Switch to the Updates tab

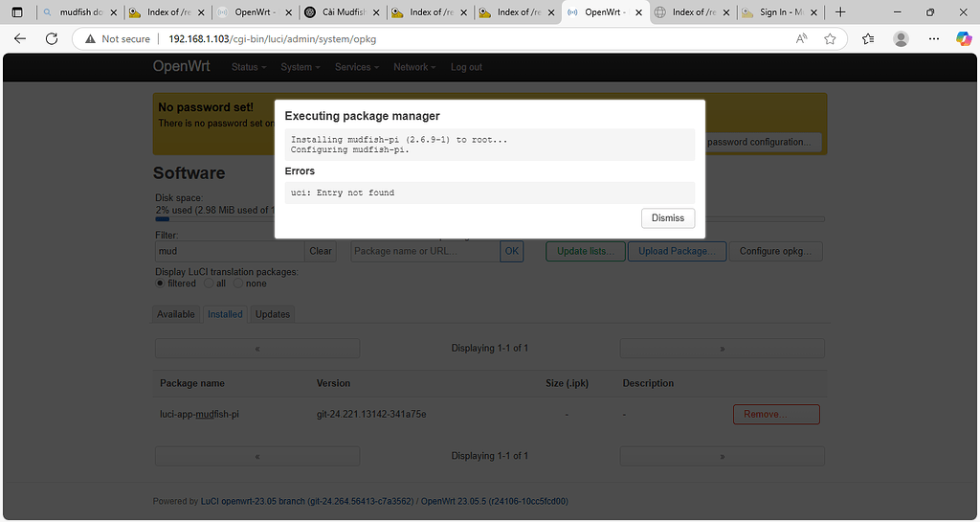(272, 314)
